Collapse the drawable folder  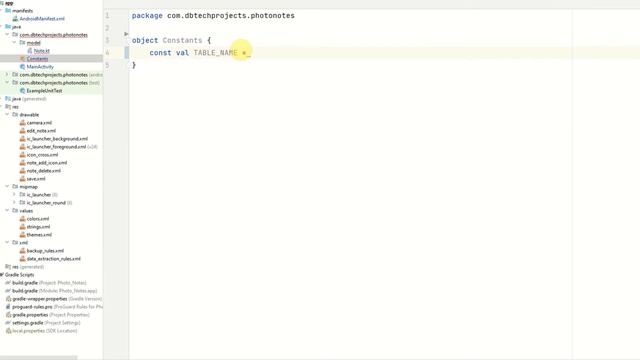[7, 115]
